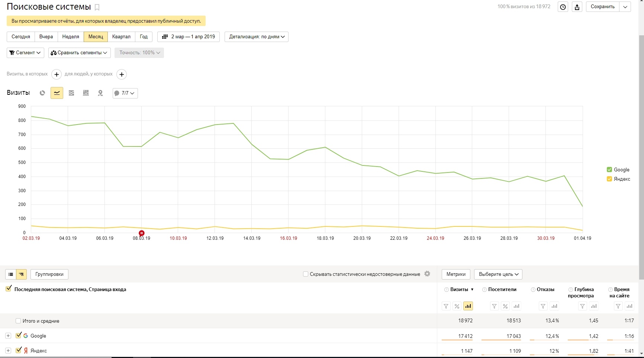
Task: Click the Группировки button
Action: click(x=49, y=274)
